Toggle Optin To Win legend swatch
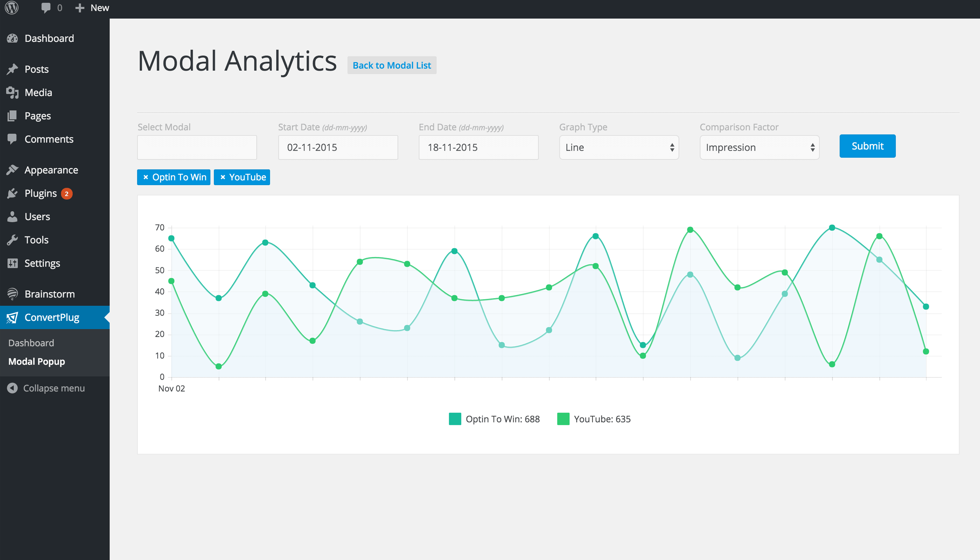The image size is (980, 560). [455, 419]
